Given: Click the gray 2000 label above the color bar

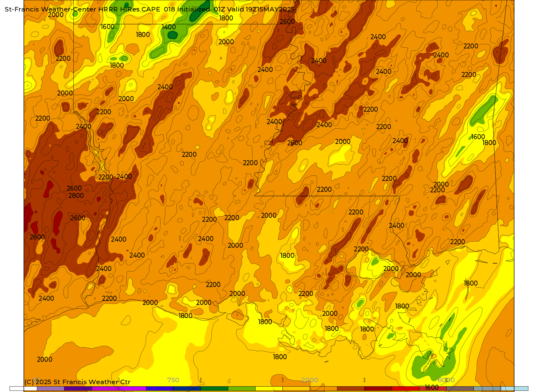Looking at the screenshot, I should point(310,380).
